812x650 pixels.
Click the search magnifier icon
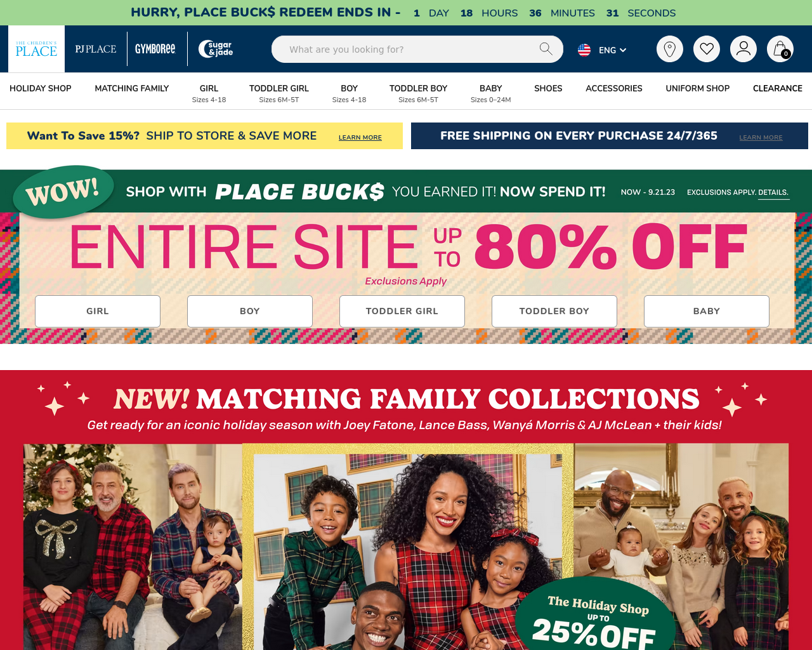546,49
